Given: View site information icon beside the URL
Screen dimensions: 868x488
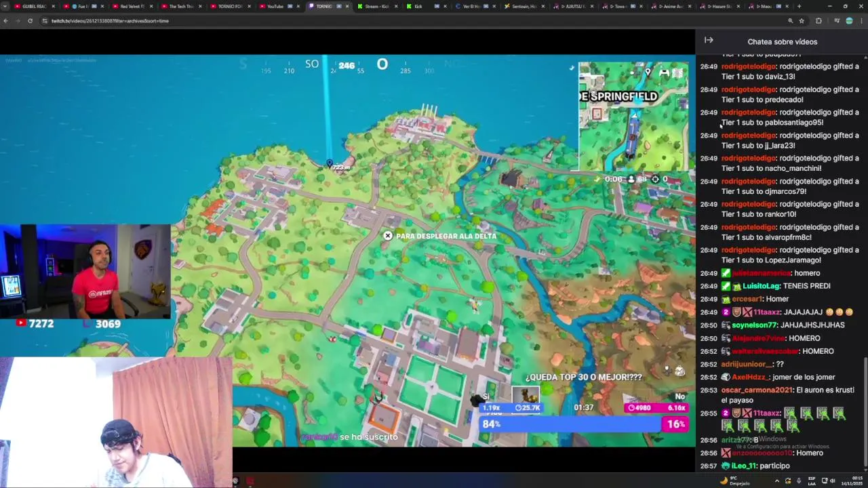Looking at the screenshot, I should point(45,21).
